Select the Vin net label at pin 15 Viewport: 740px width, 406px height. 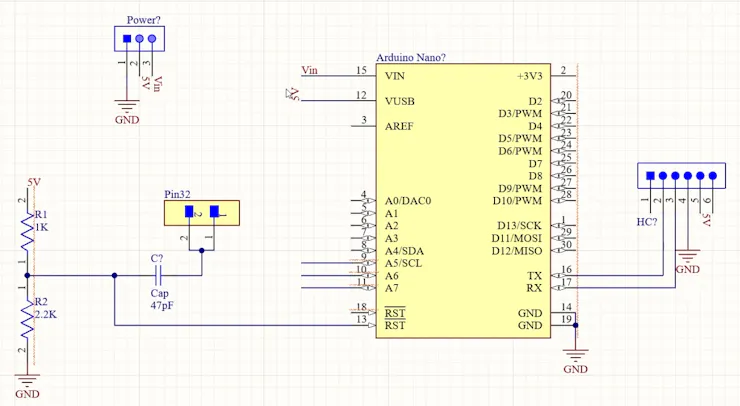(310, 70)
